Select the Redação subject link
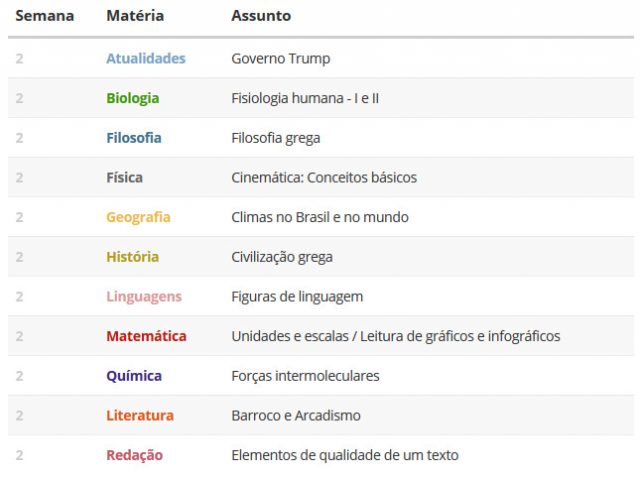 click(x=134, y=455)
